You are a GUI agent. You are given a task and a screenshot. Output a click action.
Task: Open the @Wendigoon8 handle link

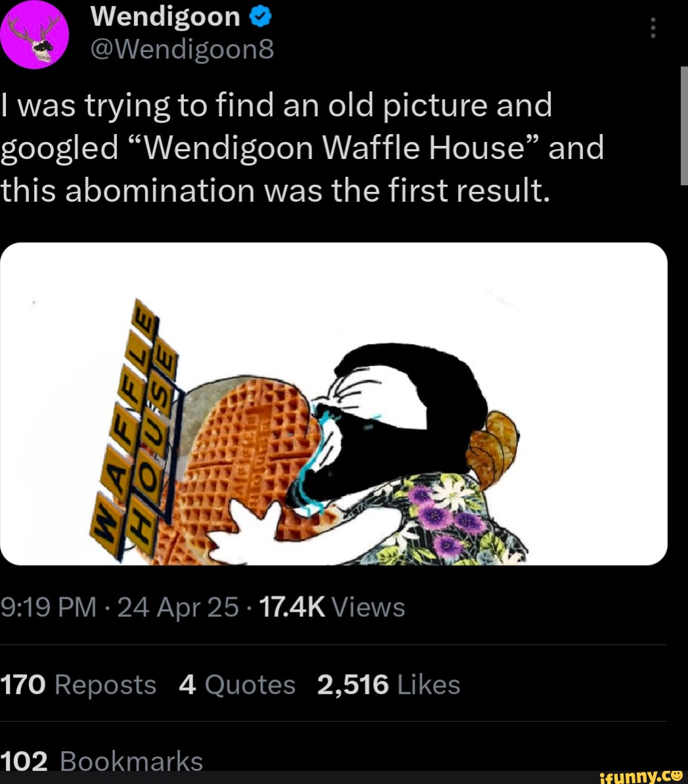click(181, 49)
